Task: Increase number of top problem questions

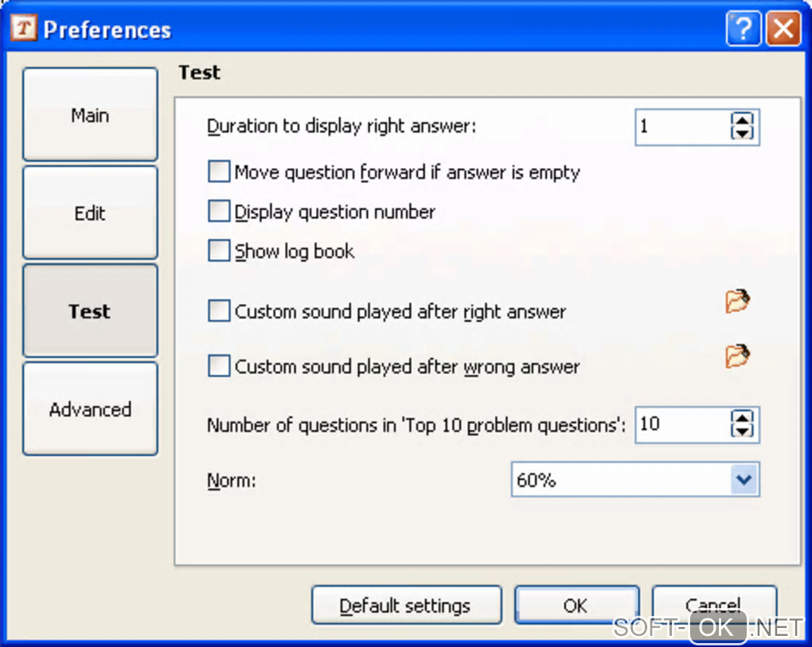Action: click(x=742, y=417)
